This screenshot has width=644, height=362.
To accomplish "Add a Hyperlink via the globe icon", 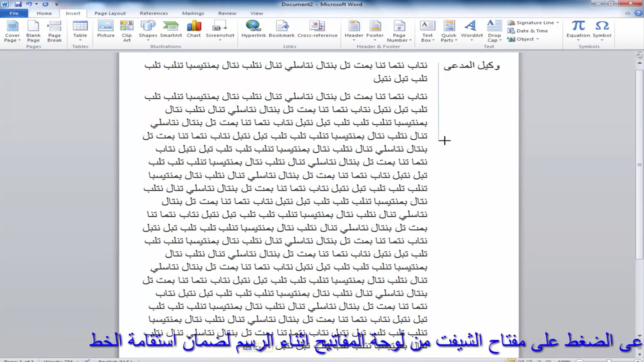I will [x=254, y=29].
